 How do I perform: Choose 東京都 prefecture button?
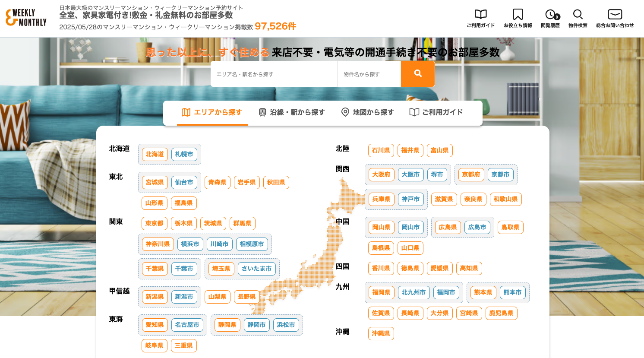(x=155, y=223)
